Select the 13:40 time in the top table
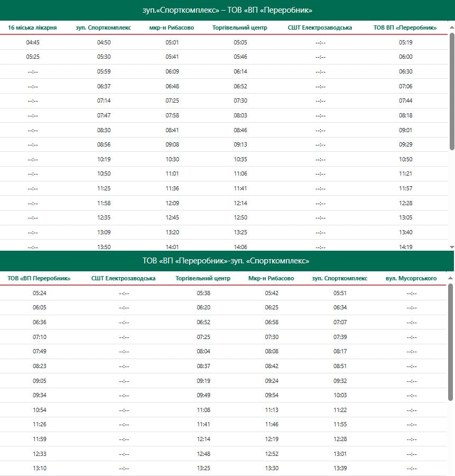Screen dimensions: 455x476 click(405, 232)
